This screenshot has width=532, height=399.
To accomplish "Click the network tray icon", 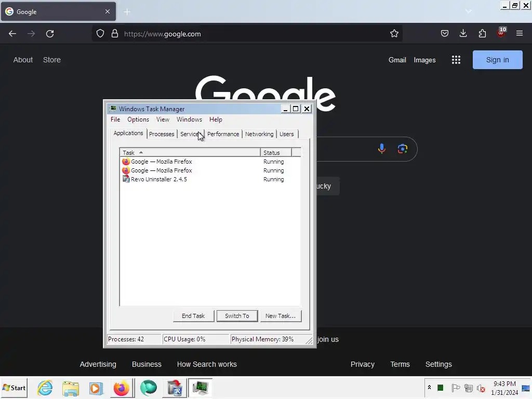I will point(469,388).
